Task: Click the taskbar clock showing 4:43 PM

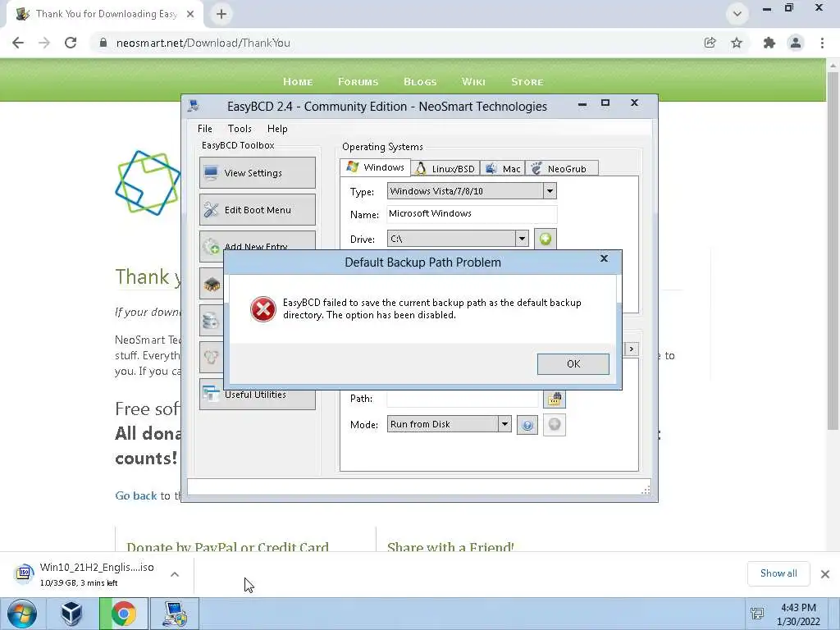Action: [798, 614]
